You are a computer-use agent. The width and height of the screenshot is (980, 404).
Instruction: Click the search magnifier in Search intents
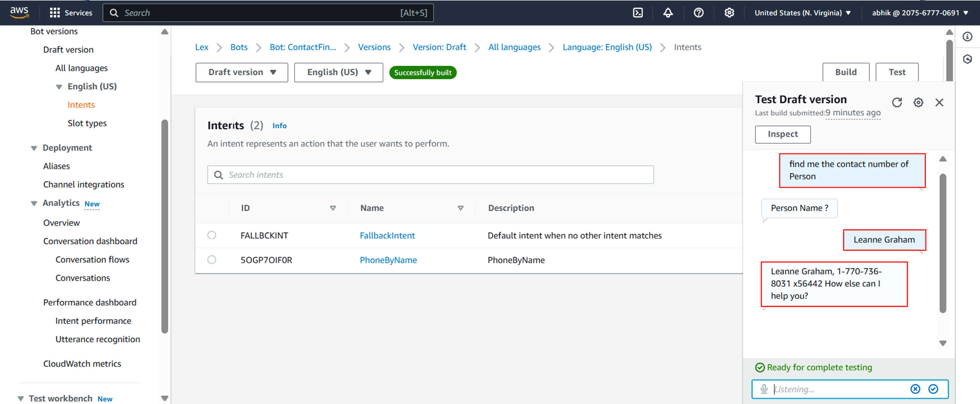click(x=218, y=175)
